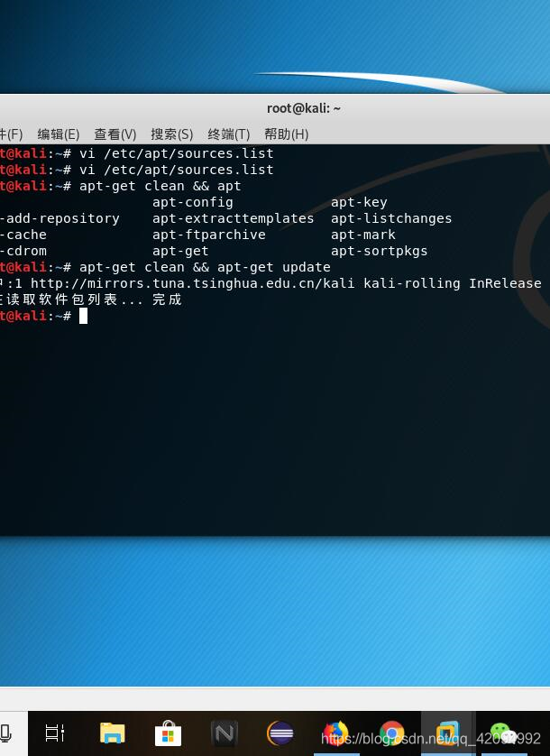Open Firefox from the taskbar
The width and height of the screenshot is (550, 756).
tap(336, 733)
